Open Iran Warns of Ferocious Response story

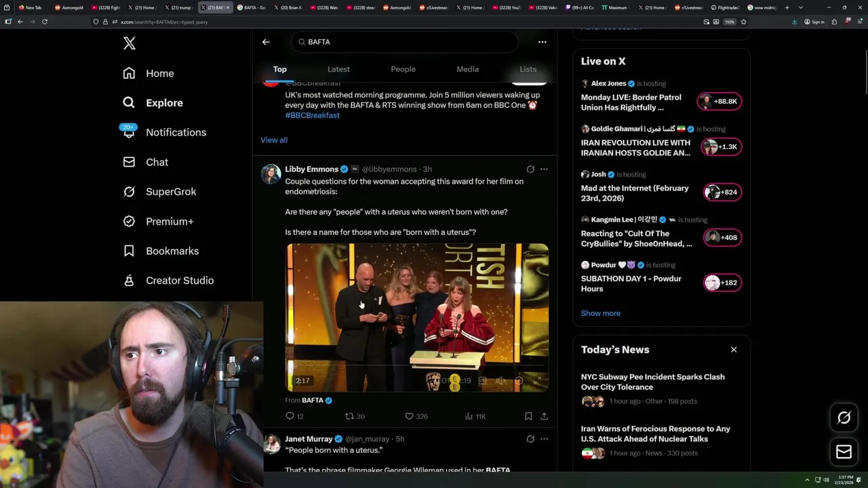tap(655, 434)
